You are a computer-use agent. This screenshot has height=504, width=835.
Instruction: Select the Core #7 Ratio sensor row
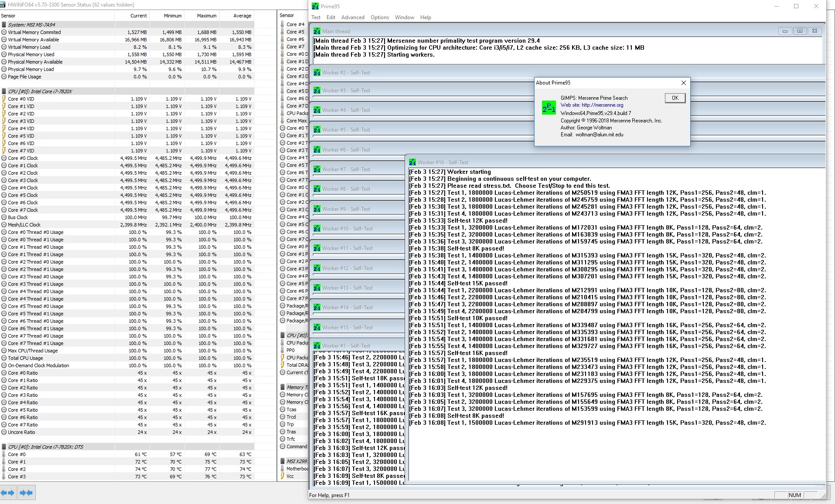point(126,425)
